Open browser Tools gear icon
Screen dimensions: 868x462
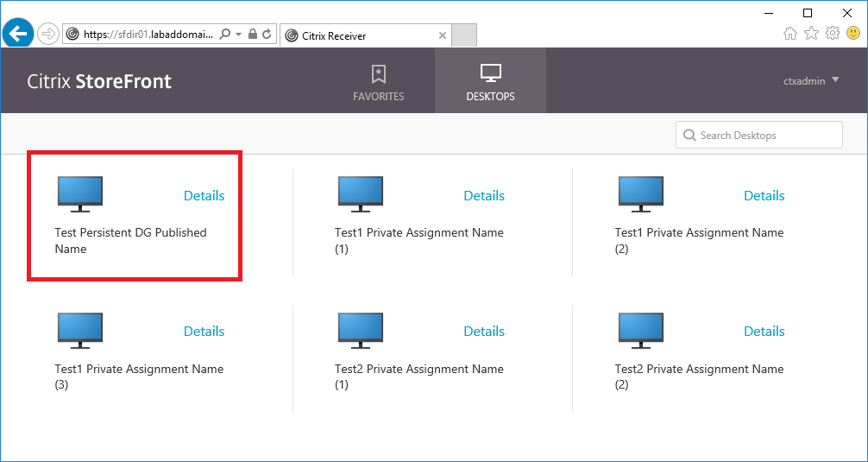tap(832, 34)
